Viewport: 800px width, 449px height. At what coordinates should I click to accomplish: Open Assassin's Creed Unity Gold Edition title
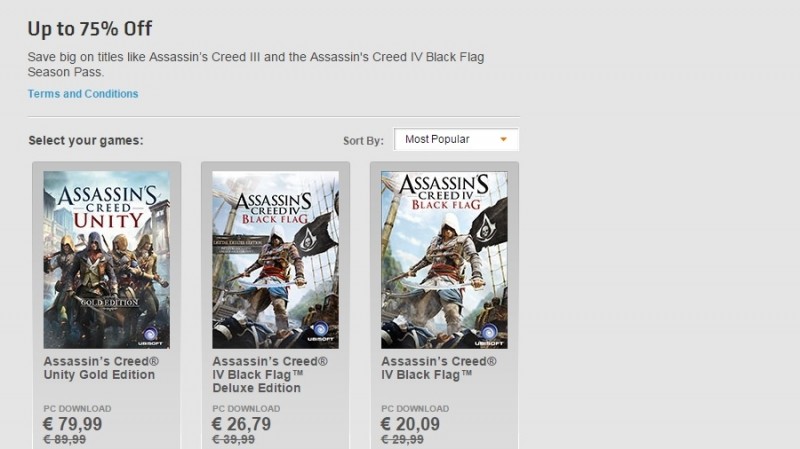(101, 368)
